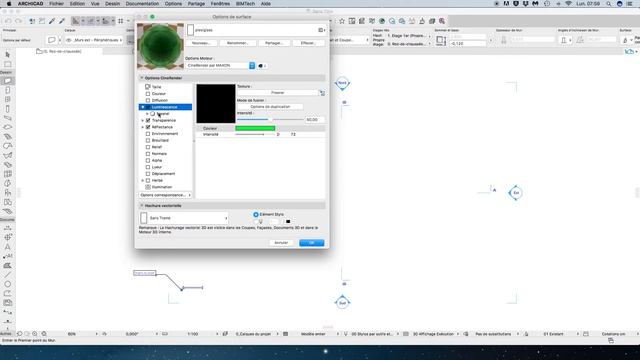640x360 pixels.
Task: Open the Edition menu
Action: 77,4
